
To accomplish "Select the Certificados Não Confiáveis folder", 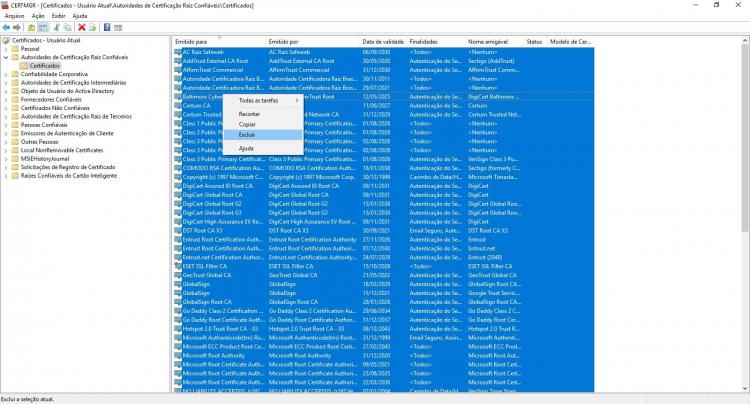I will click(x=55, y=108).
